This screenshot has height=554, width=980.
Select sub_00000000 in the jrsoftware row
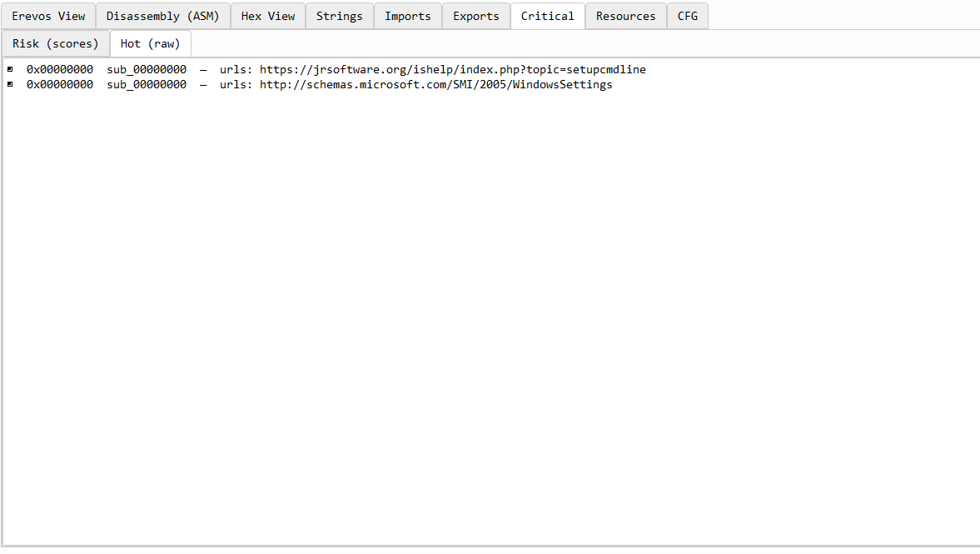(147, 70)
